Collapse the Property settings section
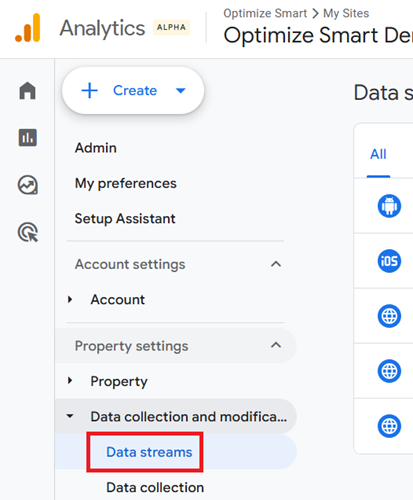 pyautogui.click(x=276, y=345)
